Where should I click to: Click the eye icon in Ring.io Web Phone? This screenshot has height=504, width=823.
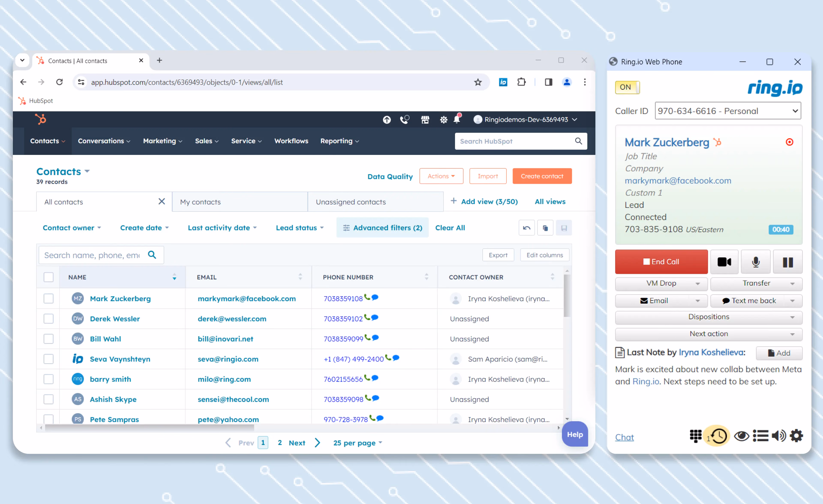tap(741, 436)
